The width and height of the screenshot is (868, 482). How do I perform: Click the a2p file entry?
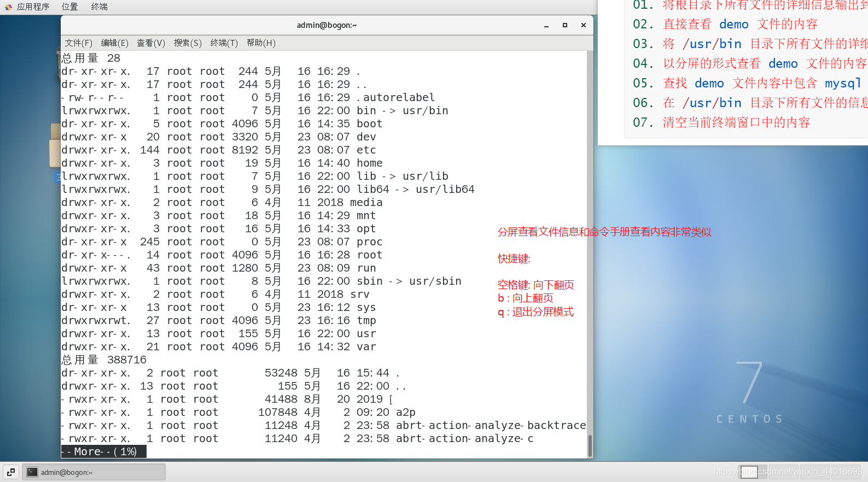tap(406, 412)
